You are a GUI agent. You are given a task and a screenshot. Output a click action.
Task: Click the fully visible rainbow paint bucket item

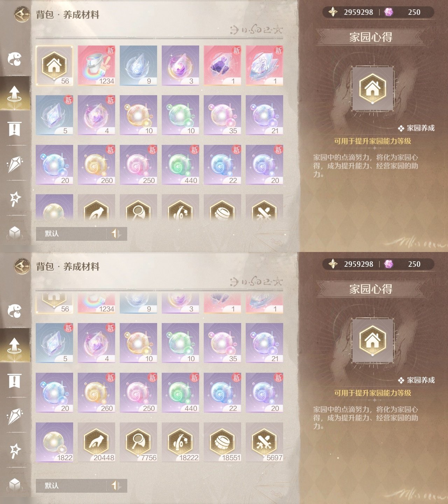(x=96, y=65)
